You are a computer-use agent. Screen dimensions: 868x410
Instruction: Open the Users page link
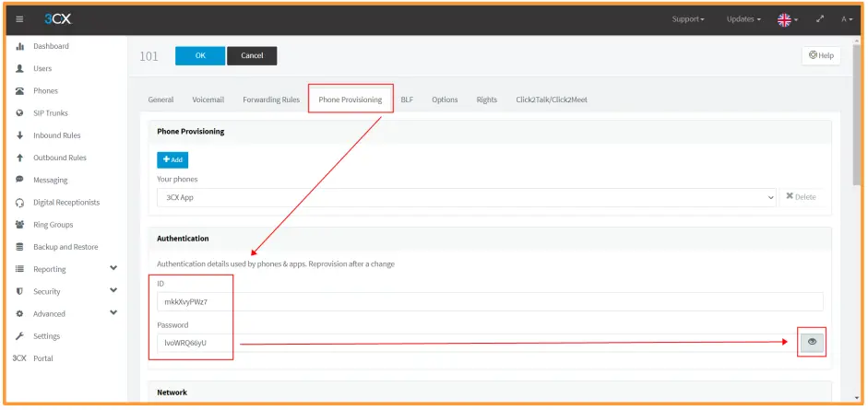tap(42, 68)
